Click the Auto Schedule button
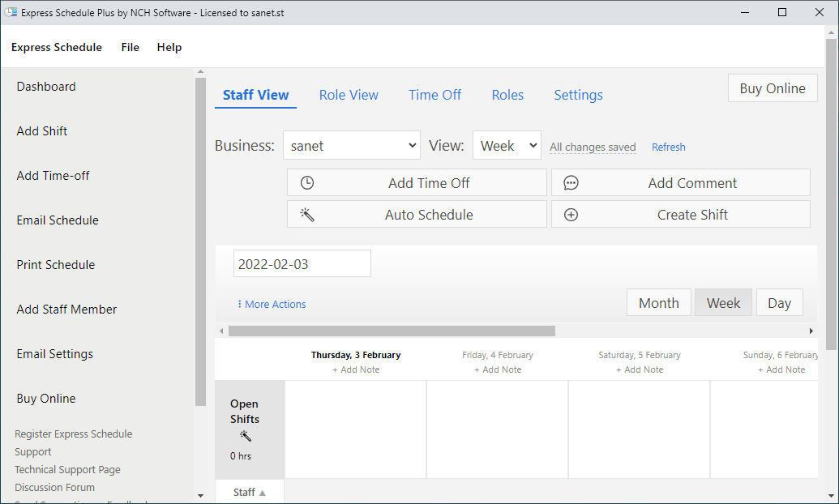839x504 pixels. click(417, 215)
